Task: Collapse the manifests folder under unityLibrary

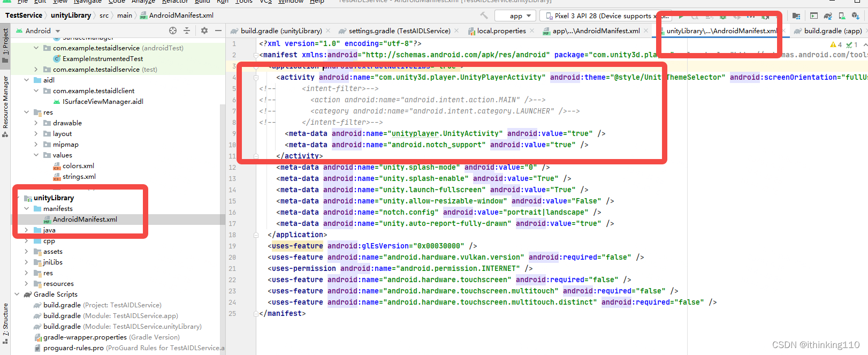Action: point(26,209)
